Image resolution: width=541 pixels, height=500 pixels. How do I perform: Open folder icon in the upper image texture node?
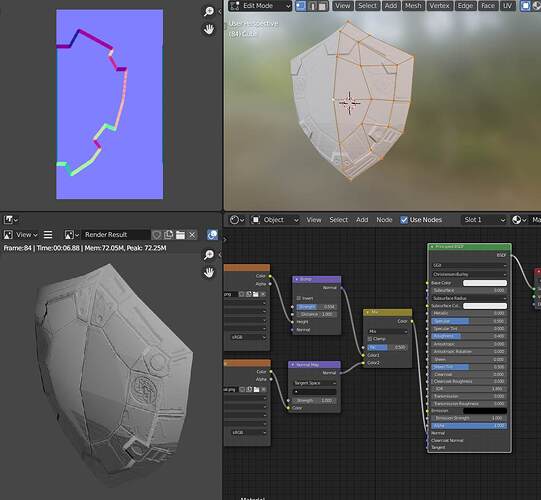coord(256,294)
